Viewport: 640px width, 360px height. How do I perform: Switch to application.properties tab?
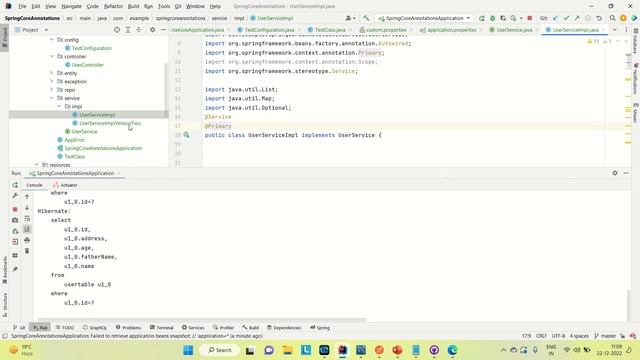451,30
